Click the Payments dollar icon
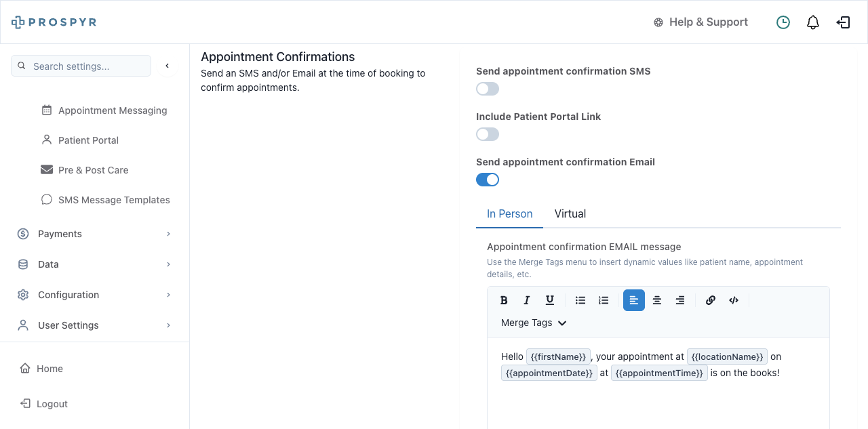Viewport: 868px width, 429px height. pos(23,234)
